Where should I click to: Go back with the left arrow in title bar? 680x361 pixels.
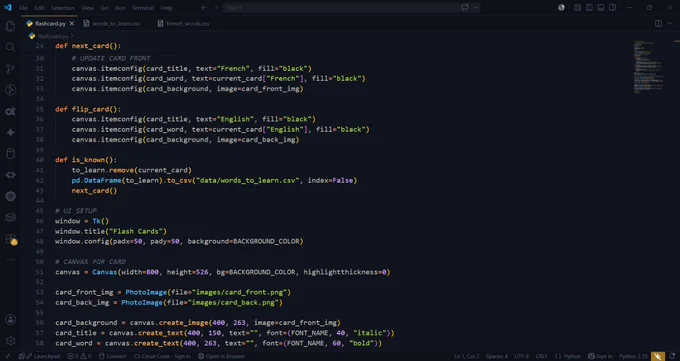(204, 7)
